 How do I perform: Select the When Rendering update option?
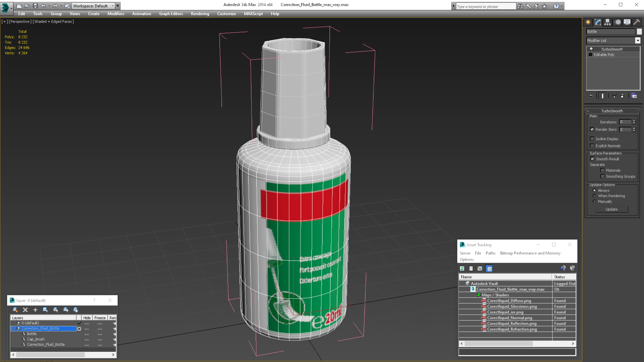[x=595, y=196]
